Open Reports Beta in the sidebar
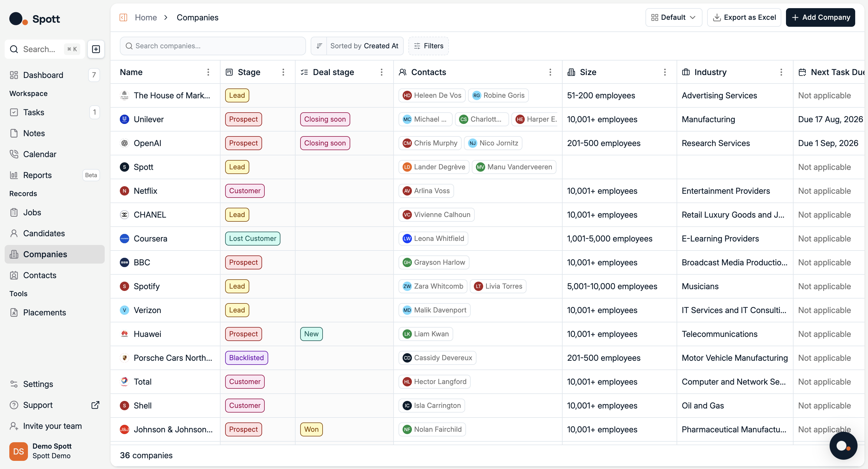The width and height of the screenshot is (868, 469). point(55,175)
